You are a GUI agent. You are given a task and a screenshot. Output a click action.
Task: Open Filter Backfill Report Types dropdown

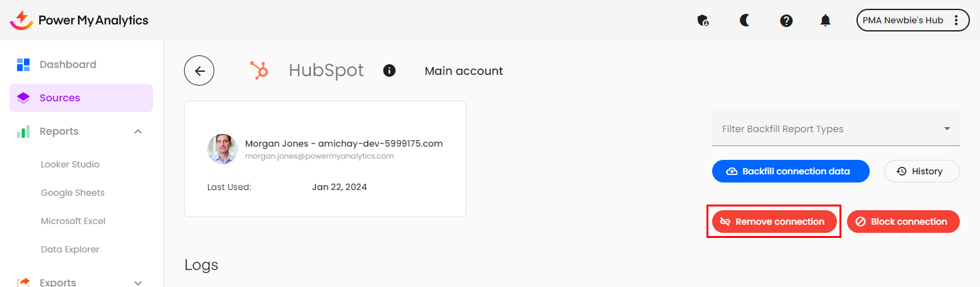836,129
